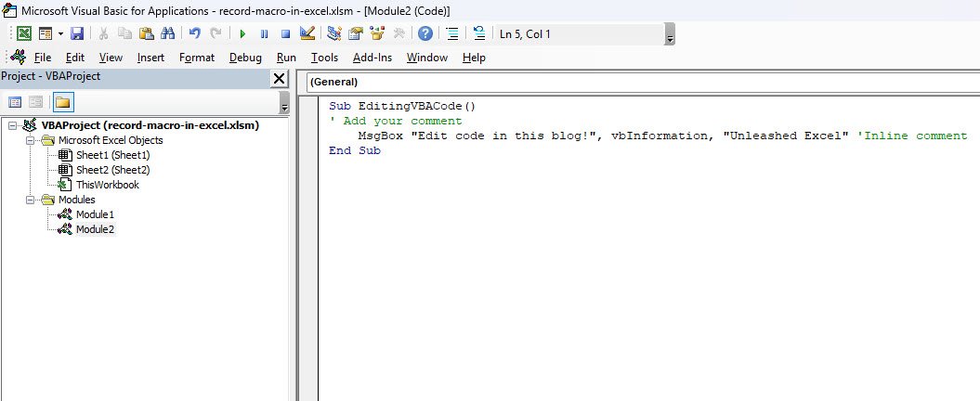The width and height of the screenshot is (980, 401).
Task: Open the Object Browser icon
Action: (x=377, y=33)
